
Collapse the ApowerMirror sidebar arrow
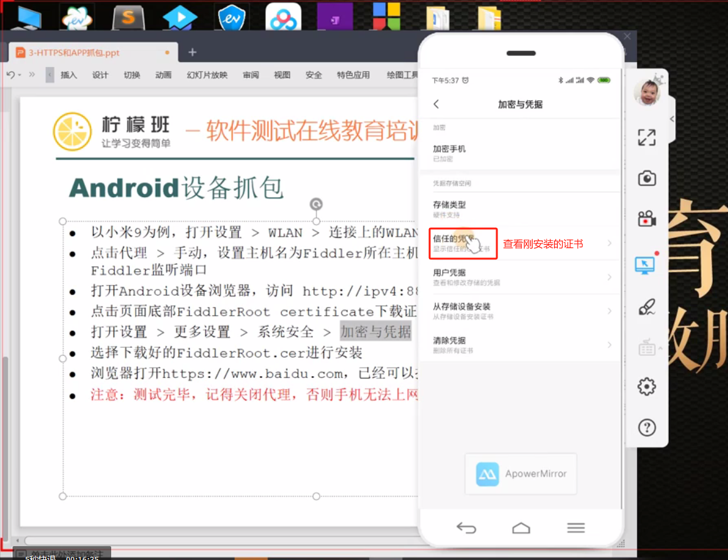point(672,119)
